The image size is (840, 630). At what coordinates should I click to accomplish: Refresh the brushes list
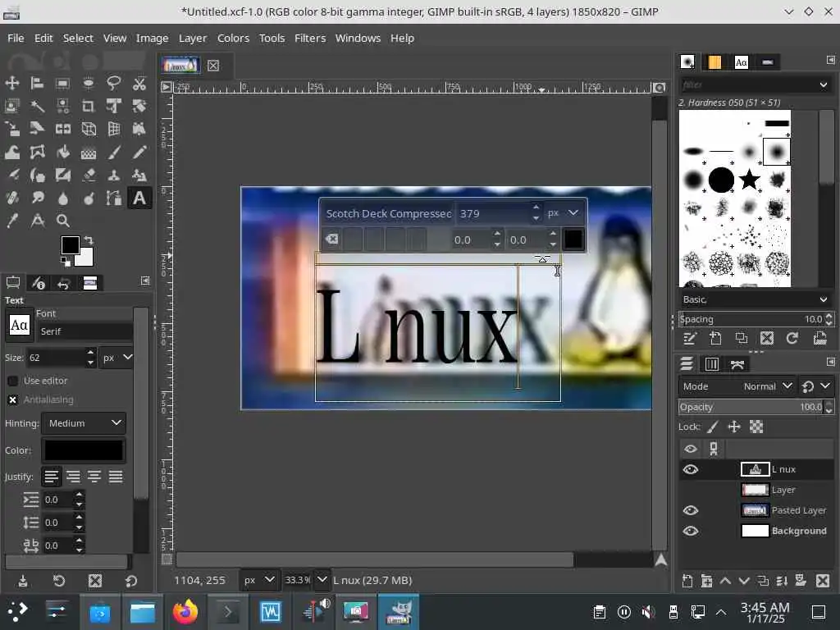[x=792, y=338]
